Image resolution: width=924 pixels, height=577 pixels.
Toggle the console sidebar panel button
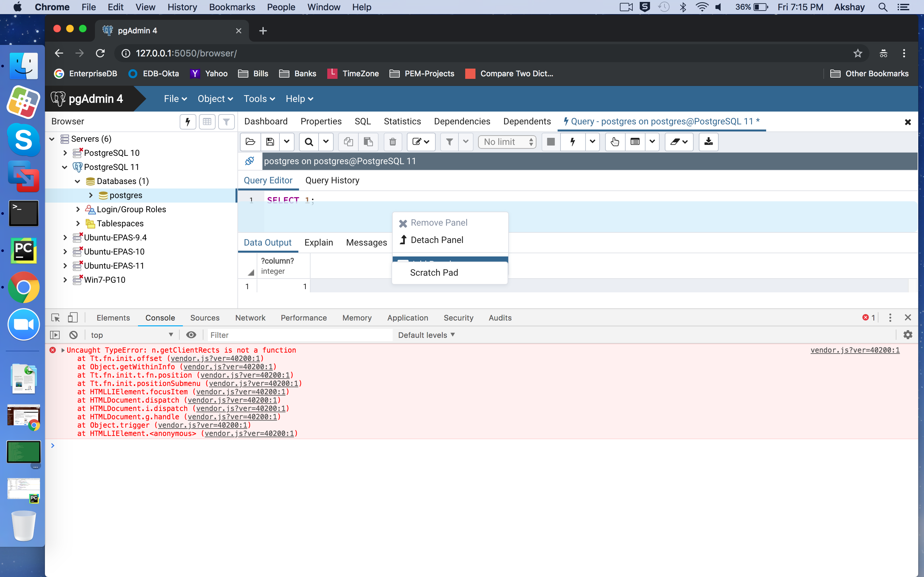pos(55,335)
